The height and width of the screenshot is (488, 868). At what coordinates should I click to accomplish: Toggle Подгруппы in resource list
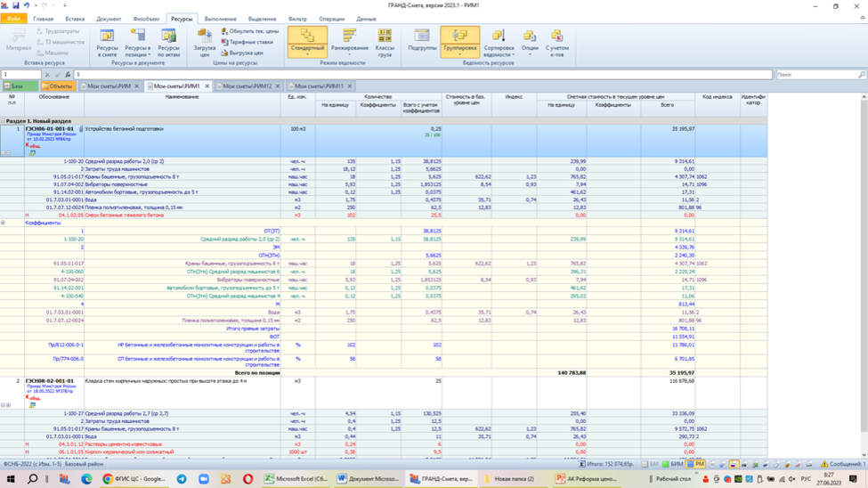(x=422, y=40)
